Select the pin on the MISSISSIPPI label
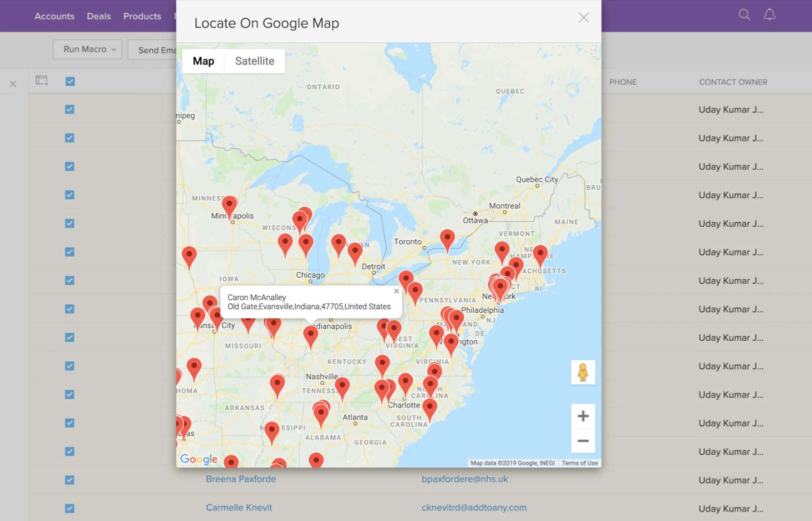The height and width of the screenshot is (521, 812). point(272,433)
